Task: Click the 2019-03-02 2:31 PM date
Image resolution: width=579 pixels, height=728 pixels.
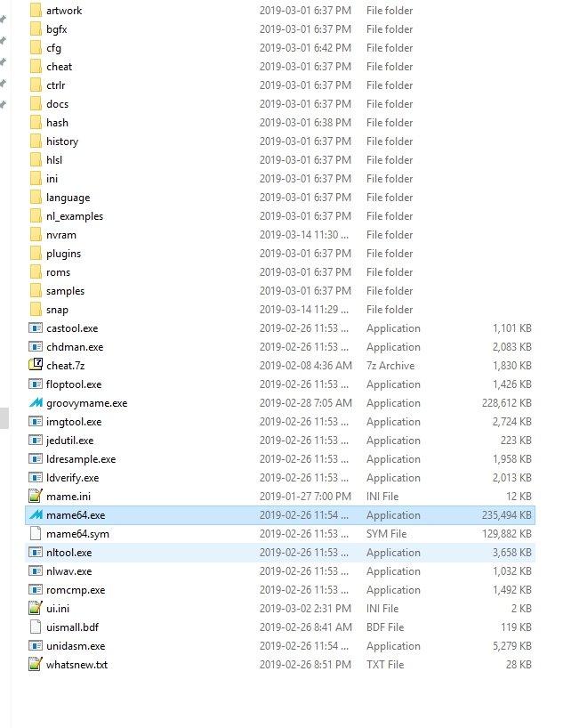Action: point(305,608)
